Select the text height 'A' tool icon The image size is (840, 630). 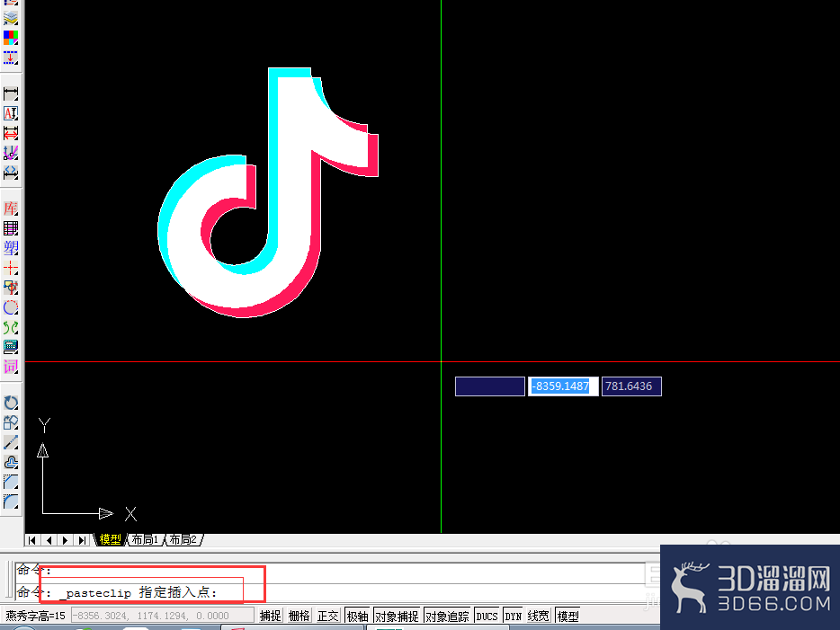(x=11, y=113)
